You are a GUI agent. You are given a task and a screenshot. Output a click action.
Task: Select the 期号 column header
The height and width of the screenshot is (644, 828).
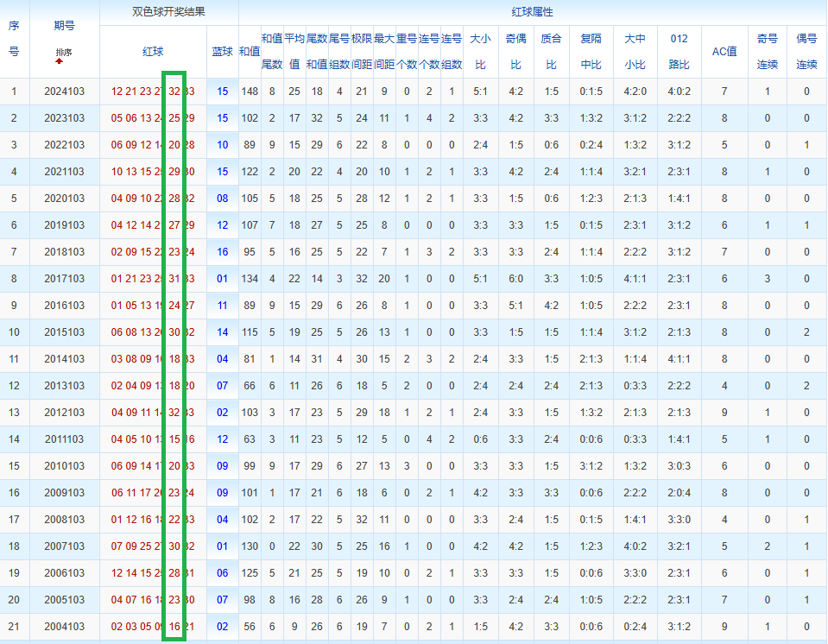(x=65, y=25)
